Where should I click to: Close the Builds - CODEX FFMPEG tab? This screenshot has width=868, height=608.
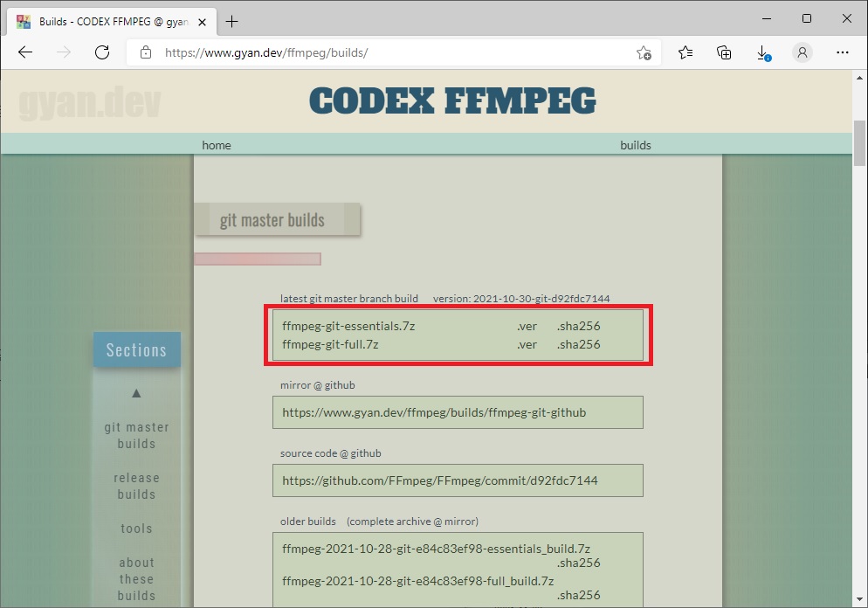(x=202, y=22)
